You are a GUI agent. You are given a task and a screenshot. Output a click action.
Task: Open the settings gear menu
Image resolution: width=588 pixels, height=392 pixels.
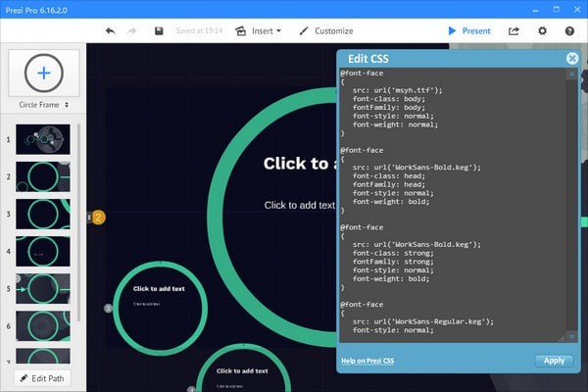(x=542, y=30)
